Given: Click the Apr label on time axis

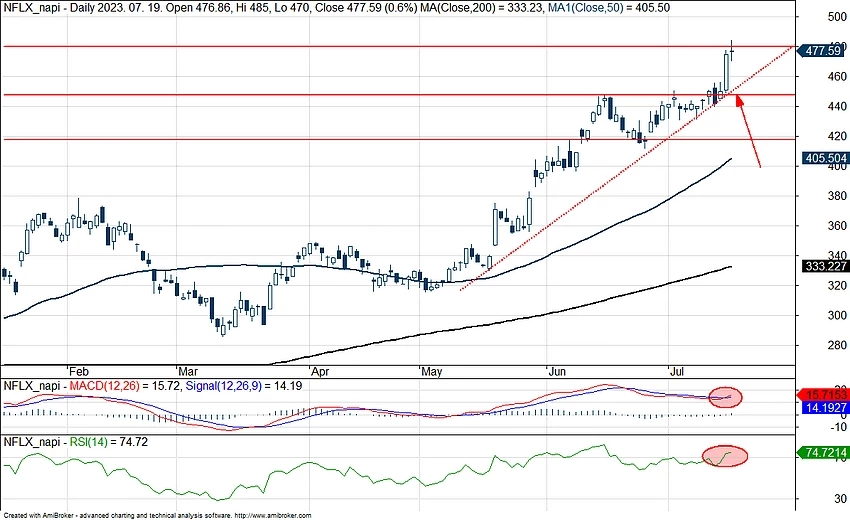Looking at the screenshot, I should [x=320, y=371].
